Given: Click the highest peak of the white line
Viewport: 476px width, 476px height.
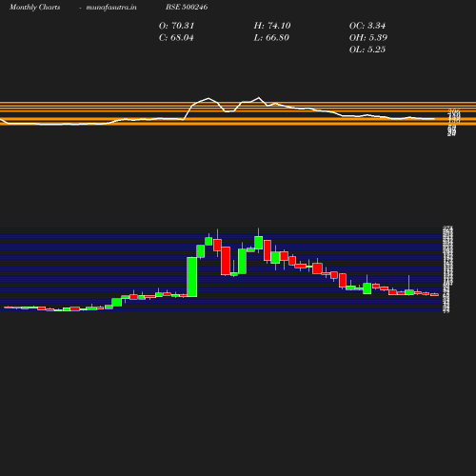Looking at the screenshot, I should (x=259, y=97).
